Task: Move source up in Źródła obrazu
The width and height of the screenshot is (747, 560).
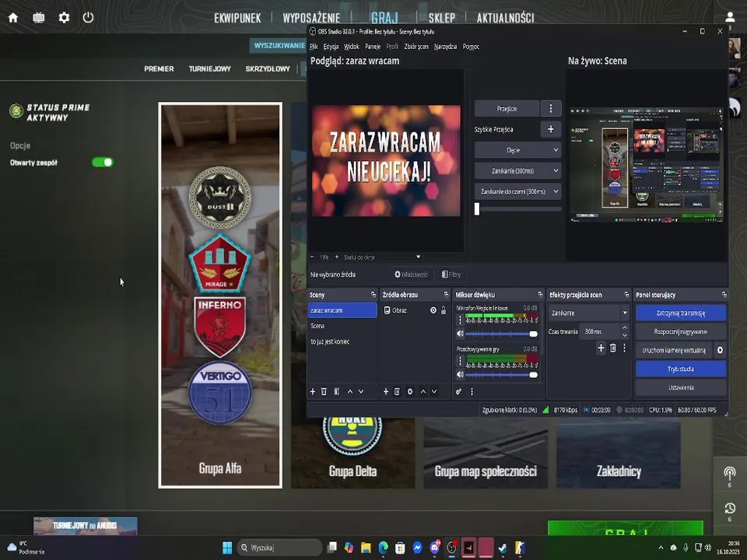Action: click(423, 391)
